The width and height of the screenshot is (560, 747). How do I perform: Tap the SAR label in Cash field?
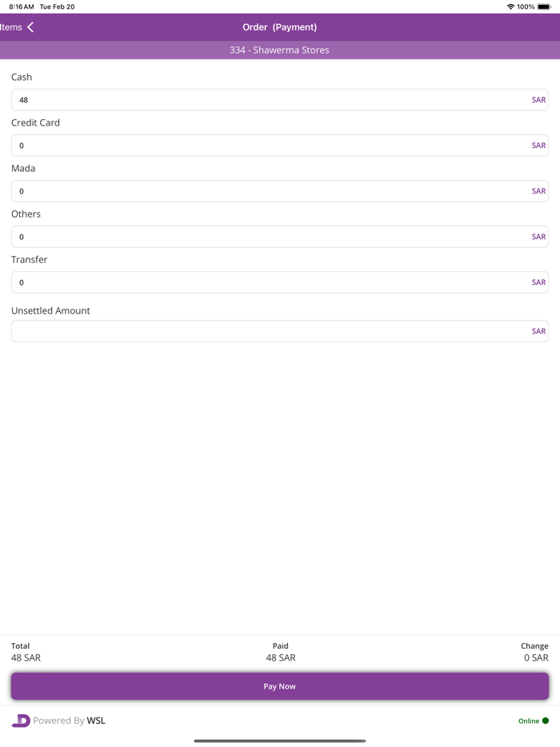click(538, 100)
